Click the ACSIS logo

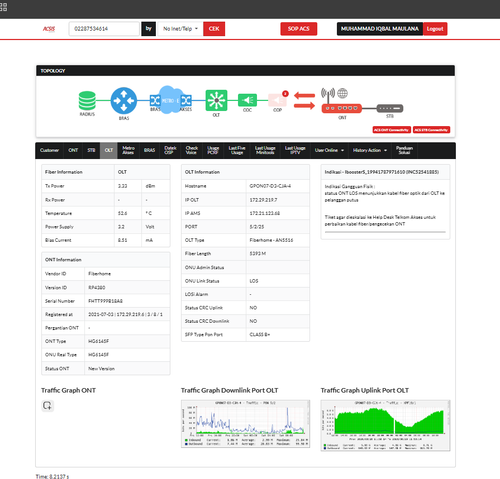49,29
